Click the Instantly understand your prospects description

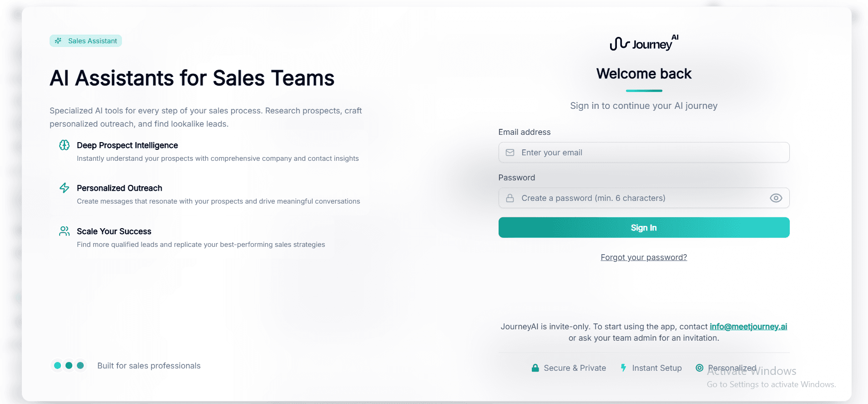pos(218,159)
